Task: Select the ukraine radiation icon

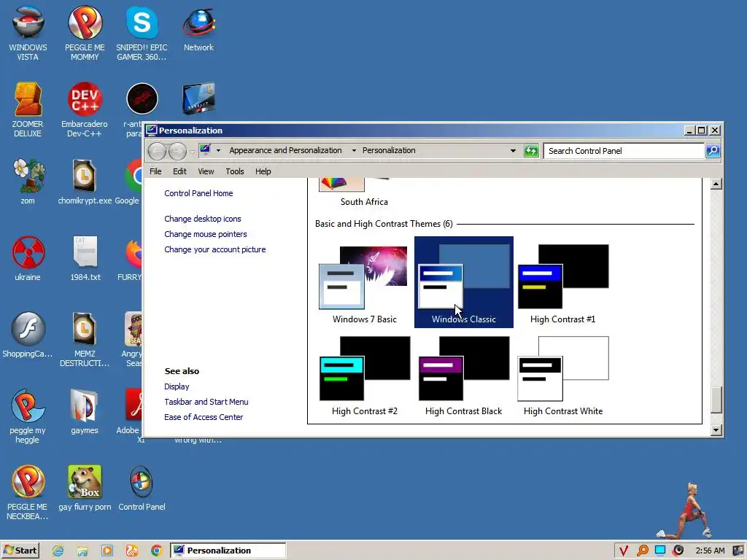Action: pyautogui.click(x=28, y=258)
